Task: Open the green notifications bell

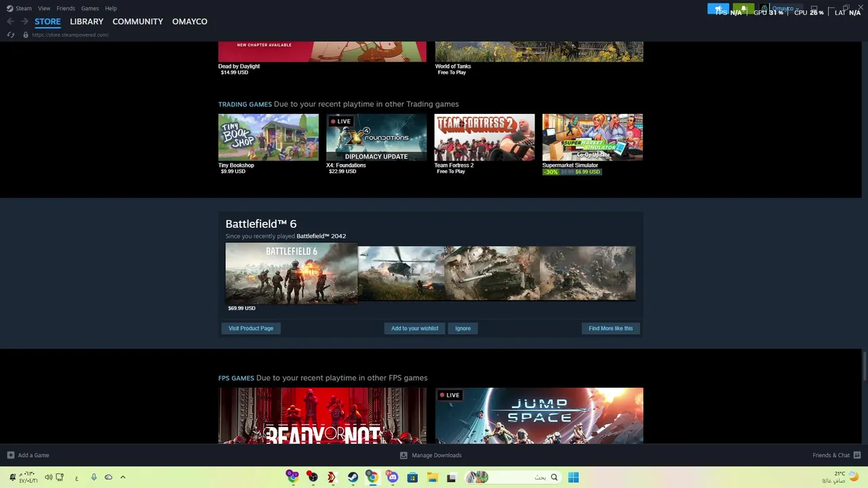Action: coord(743,9)
